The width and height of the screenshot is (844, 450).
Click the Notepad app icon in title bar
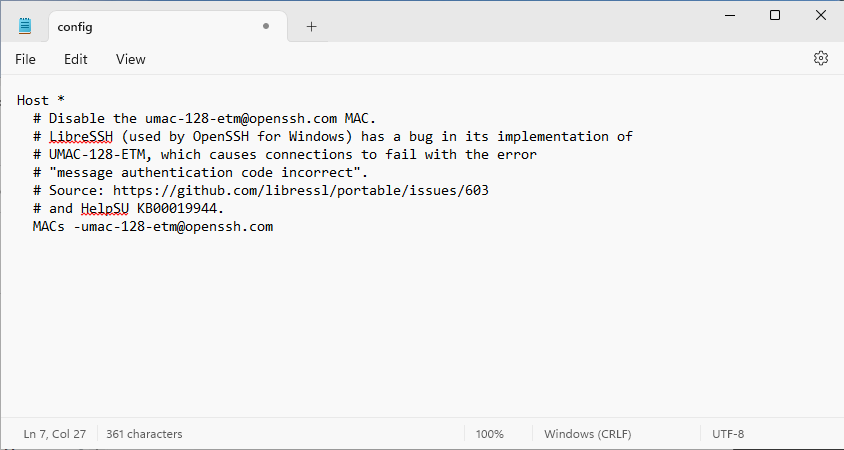[x=25, y=26]
